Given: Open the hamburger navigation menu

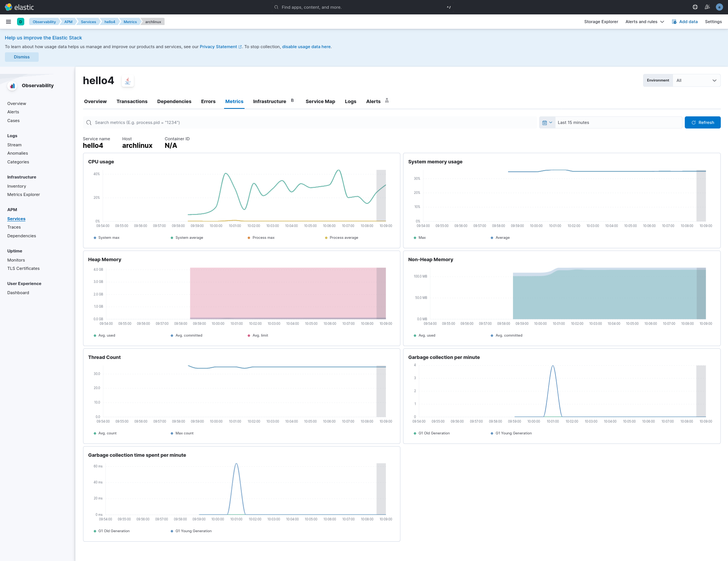Looking at the screenshot, I should coord(8,22).
